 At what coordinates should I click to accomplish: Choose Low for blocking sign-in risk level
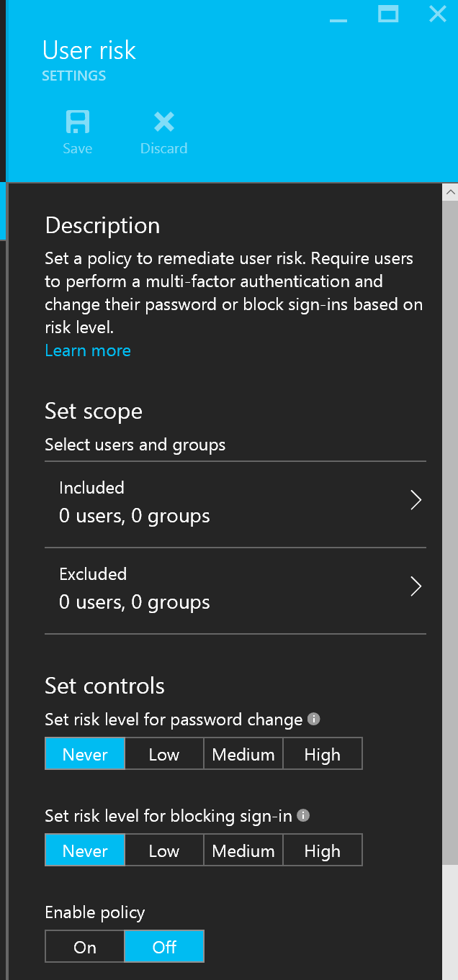tap(164, 851)
